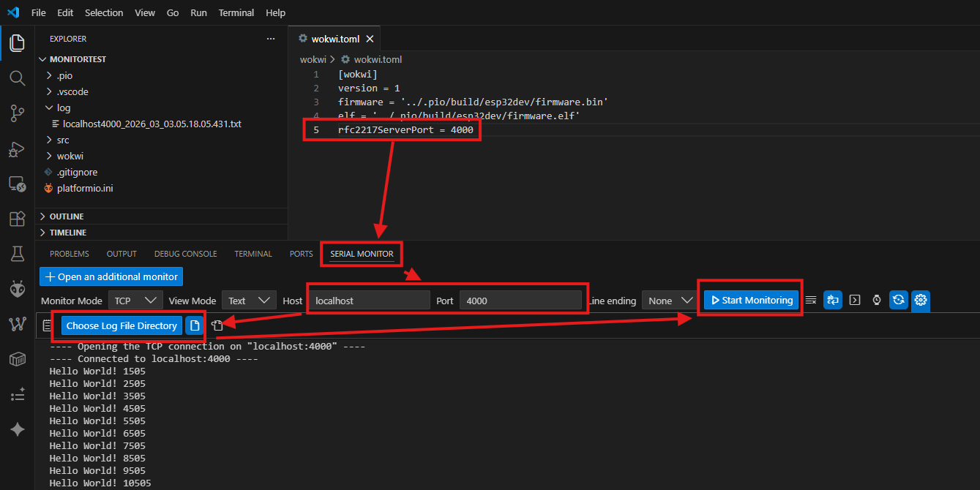Open the Line ending dropdown
This screenshot has height=490, width=980.
point(669,301)
